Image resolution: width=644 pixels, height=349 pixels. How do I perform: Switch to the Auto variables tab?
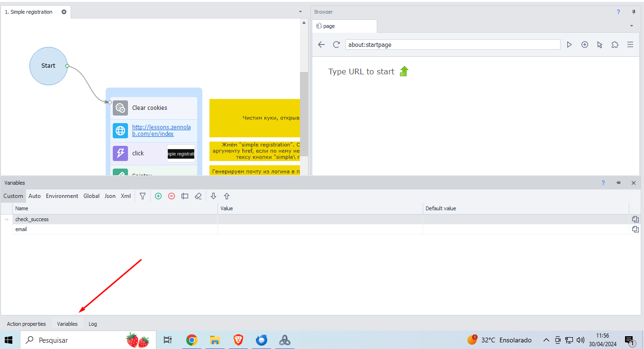click(35, 196)
